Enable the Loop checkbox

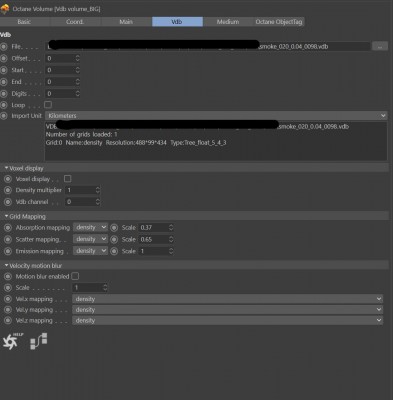coord(48,105)
